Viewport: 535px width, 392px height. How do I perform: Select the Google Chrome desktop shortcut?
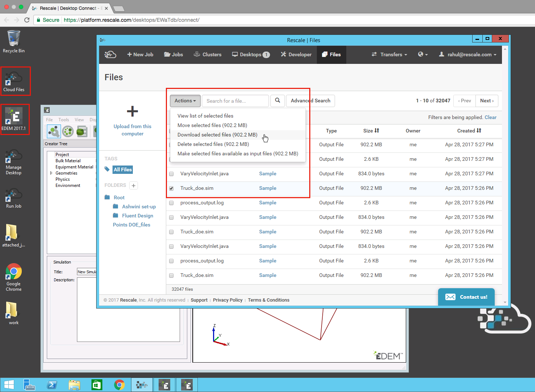click(14, 277)
